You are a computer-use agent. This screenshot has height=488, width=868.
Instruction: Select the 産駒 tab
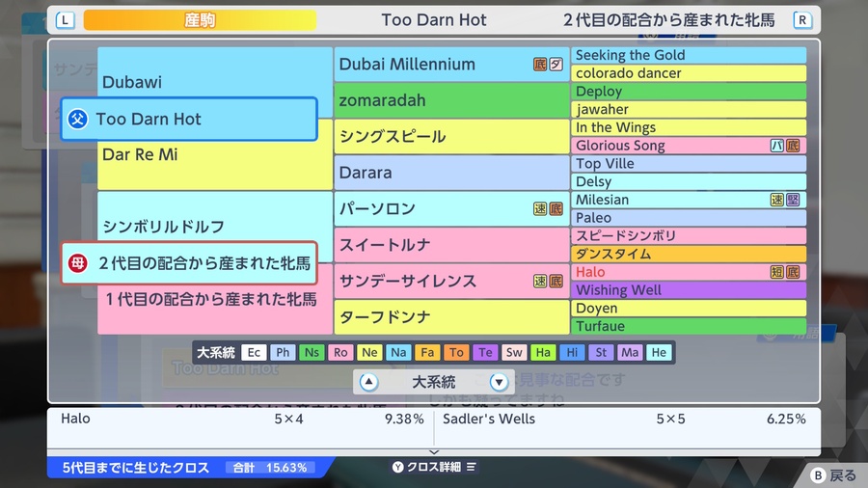click(200, 20)
